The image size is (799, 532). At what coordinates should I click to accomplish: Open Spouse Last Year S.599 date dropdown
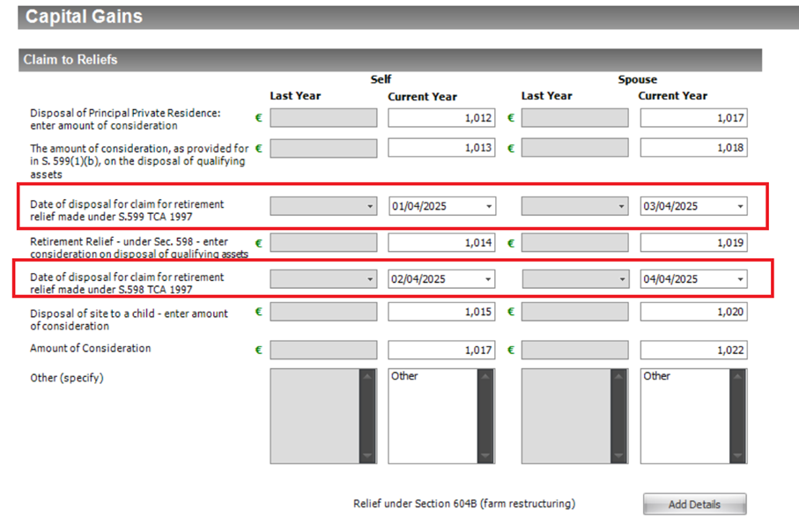(x=621, y=206)
